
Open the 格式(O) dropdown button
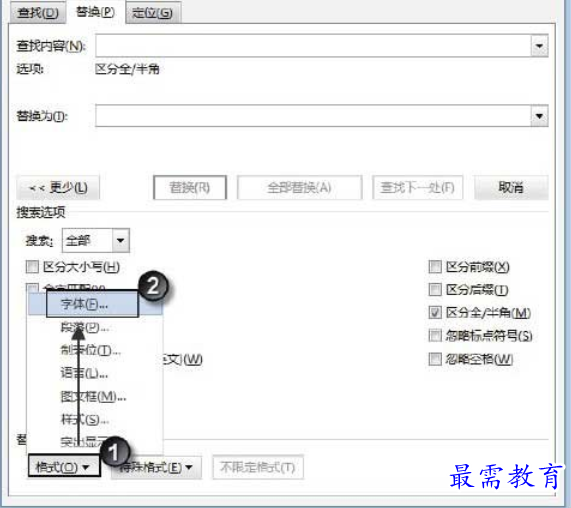(64, 466)
